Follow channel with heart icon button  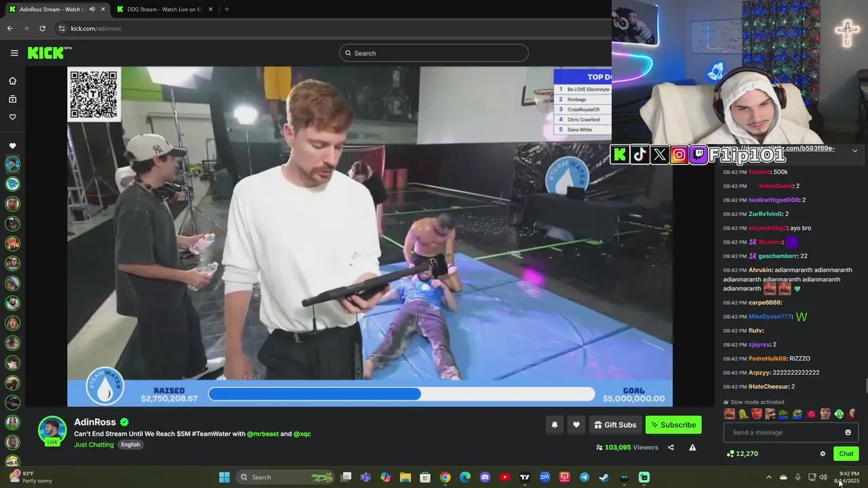(x=576, y=425)
